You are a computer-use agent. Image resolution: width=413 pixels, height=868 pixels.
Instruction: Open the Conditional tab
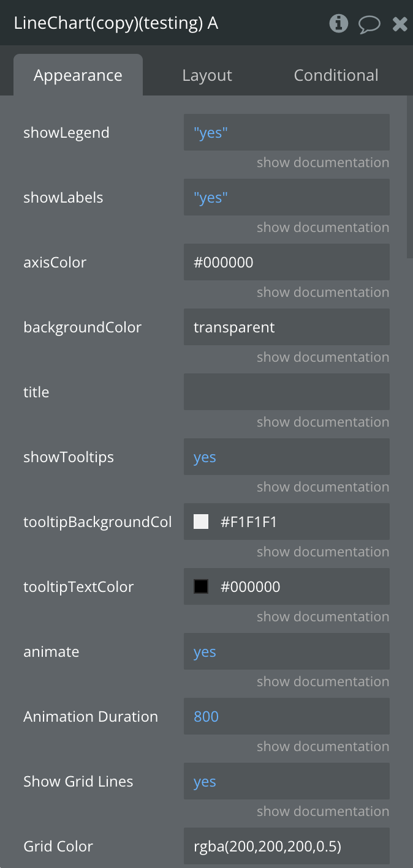[336, 75]
